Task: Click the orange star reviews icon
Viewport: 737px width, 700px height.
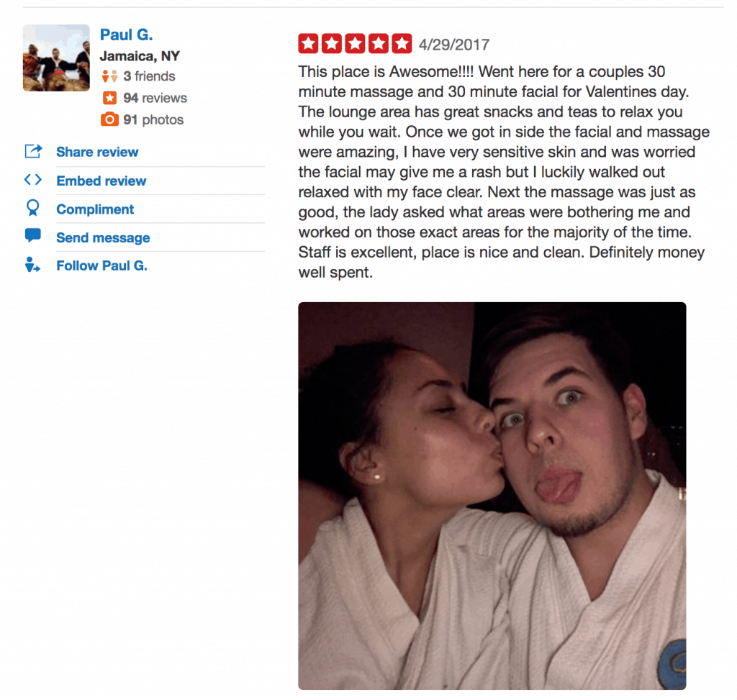Action: (109, 98)
